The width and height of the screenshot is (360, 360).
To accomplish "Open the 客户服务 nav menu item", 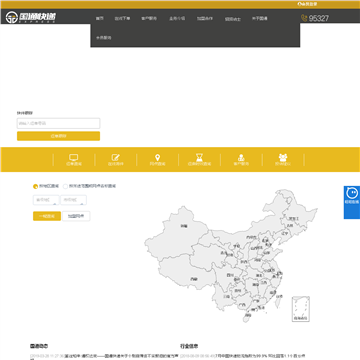I will (x=149, y=19).
